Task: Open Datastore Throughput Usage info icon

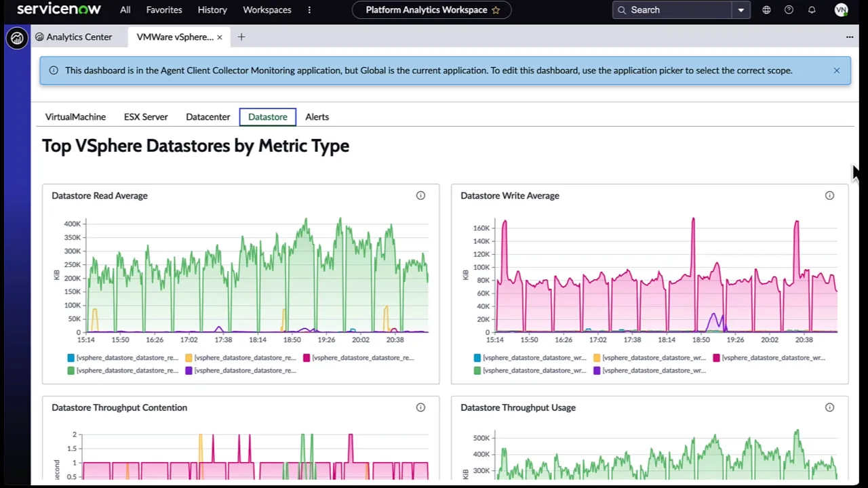Action: pyautogui.click(x=829, y=407)
